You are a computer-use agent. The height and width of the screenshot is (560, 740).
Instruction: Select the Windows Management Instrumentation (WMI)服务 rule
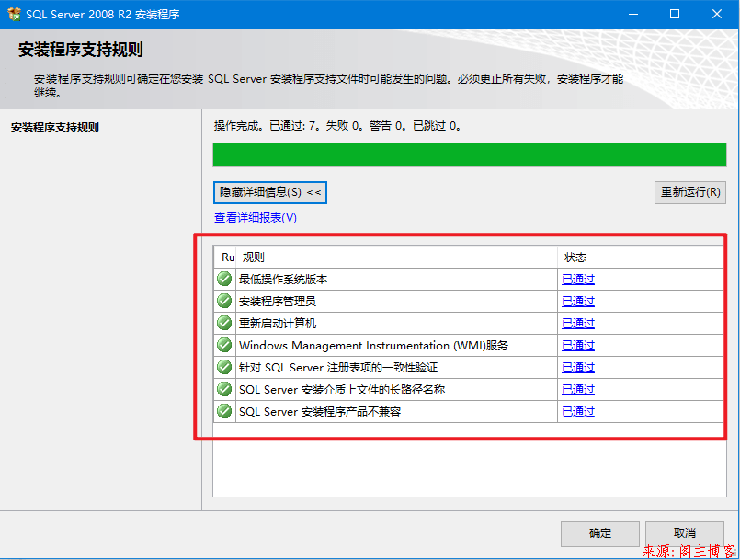point(373,345)
